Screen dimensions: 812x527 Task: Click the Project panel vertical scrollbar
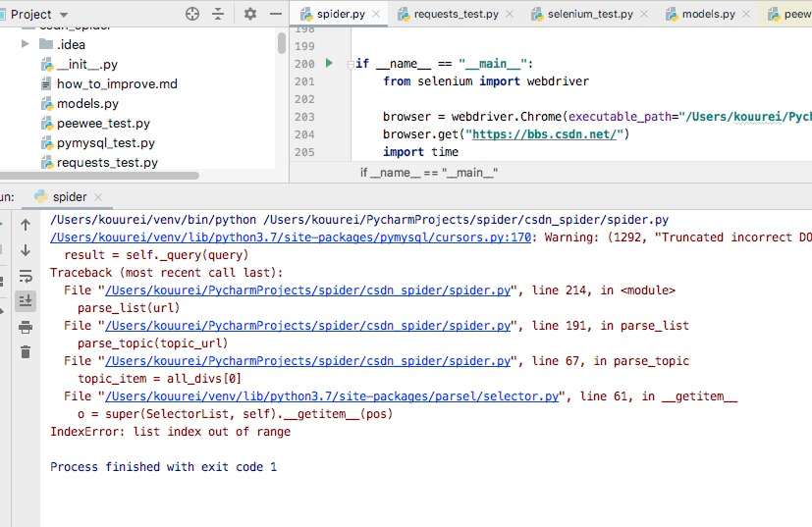pyautogui.click(x=282, y=43)
